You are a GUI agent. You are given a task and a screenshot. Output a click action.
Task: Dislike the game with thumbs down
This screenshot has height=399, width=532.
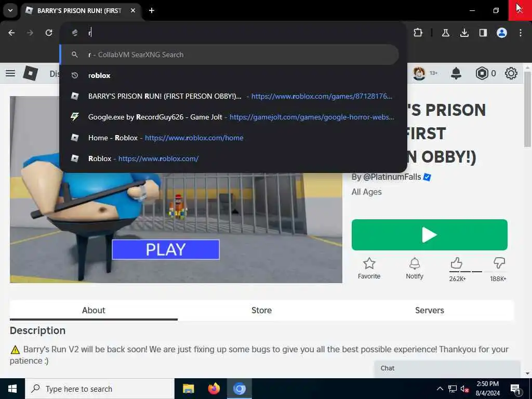(x=499, y=263)
